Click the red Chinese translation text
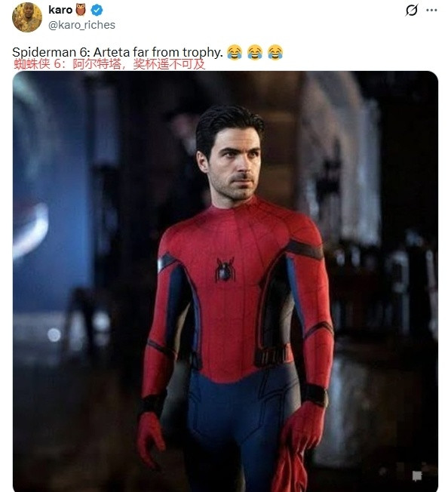Image resolution: width=448 pixels, height=492 pixels. (x=109, y=64)
